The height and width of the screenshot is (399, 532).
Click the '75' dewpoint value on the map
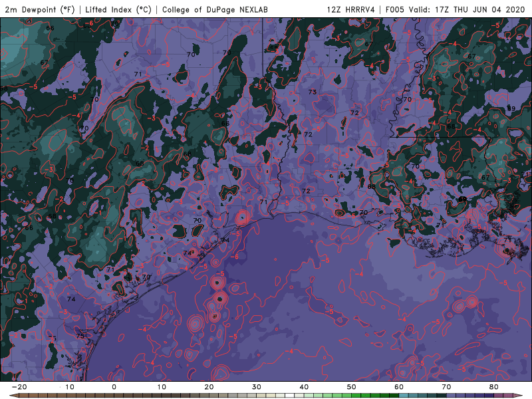[x=80, y=336]
